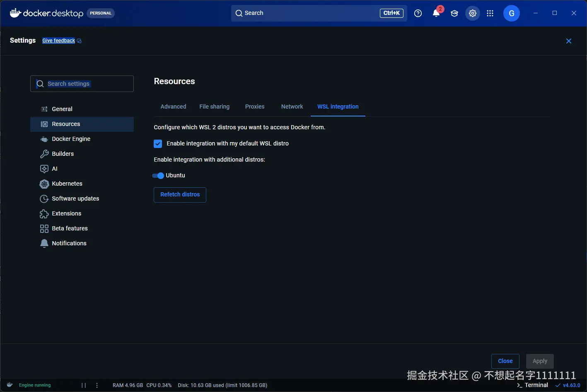The image size is (587, 392).
Task: Click the CPU 0.34% status text
Action: (x=159, y=385)
